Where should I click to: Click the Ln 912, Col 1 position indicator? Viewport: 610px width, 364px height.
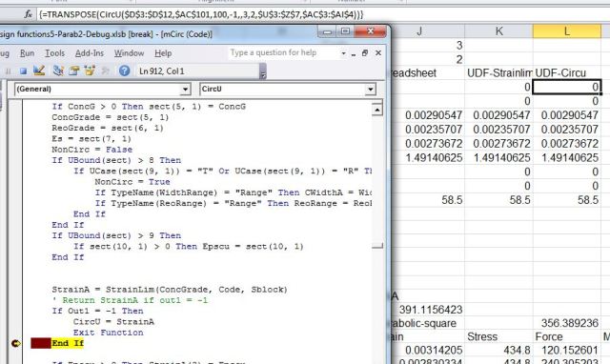coord(161,71)
